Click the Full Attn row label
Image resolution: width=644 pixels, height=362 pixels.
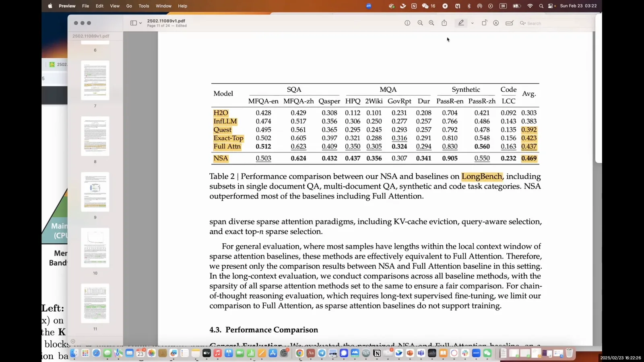227,146
